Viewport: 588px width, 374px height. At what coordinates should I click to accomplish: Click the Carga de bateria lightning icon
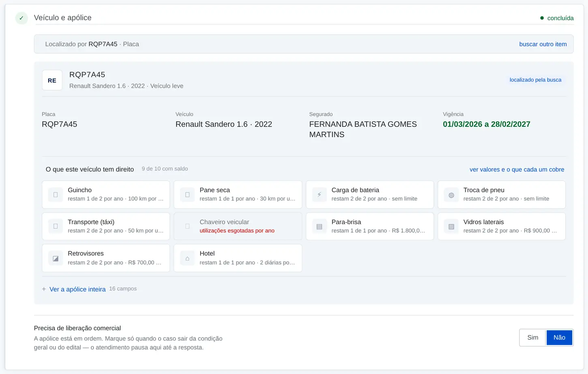coord(319,195)
